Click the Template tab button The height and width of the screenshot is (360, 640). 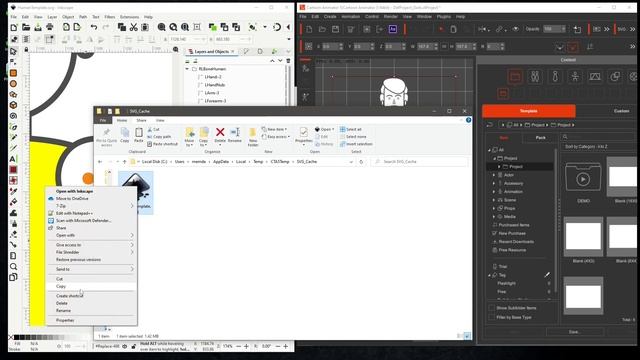coord(529,111)
